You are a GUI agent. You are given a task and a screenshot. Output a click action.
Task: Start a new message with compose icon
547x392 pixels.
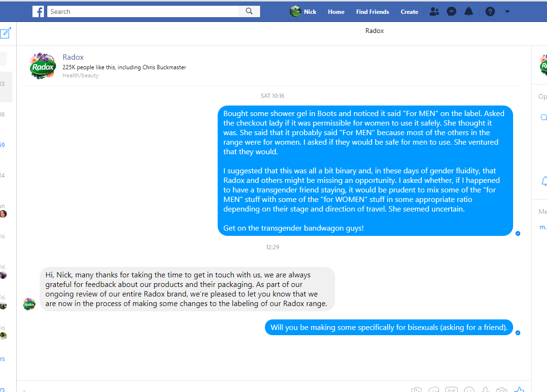(x=6, y=33)
